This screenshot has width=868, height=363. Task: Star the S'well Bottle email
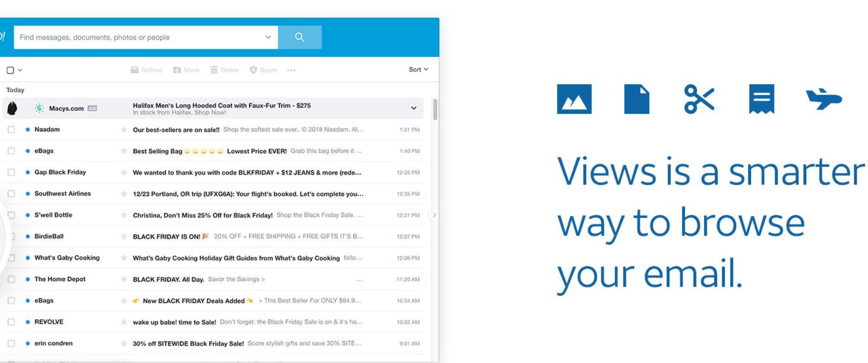tap(124, 215)
